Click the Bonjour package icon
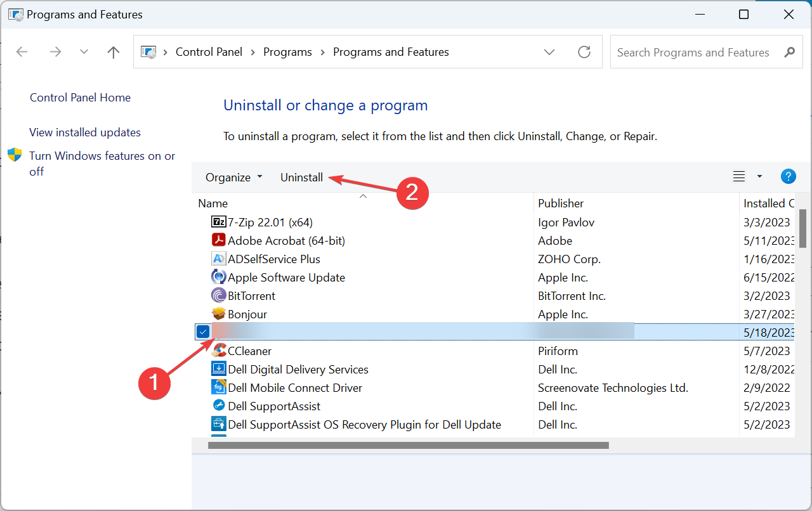This screenshot has height=511, width=812. 219,314
